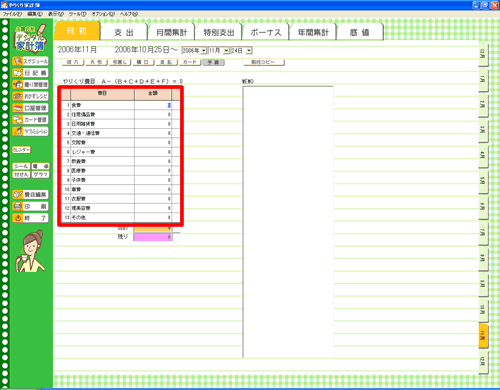Select the highlighted 11月 side tab
This screenshot has height=390, width=500.
tap(483, 335)
